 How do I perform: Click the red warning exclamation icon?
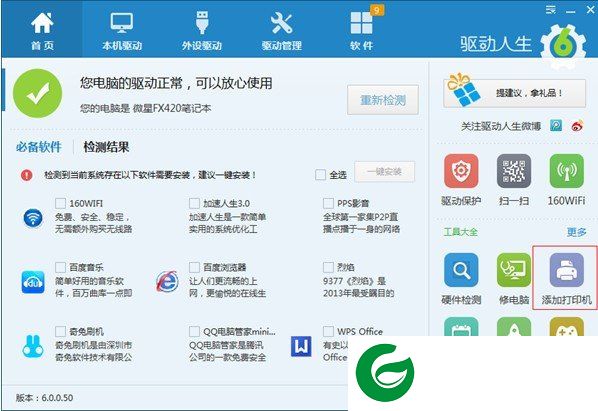(x=26, y=175)
